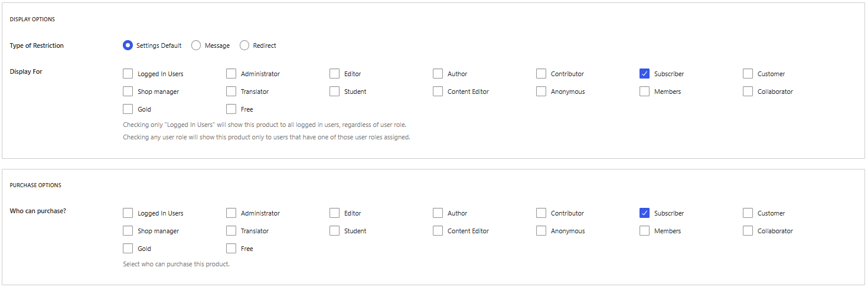Image resolution: width=868 pixels, height=287 pixels.
Task: Check Logged In Users under Display For
Action: [128, 74]
